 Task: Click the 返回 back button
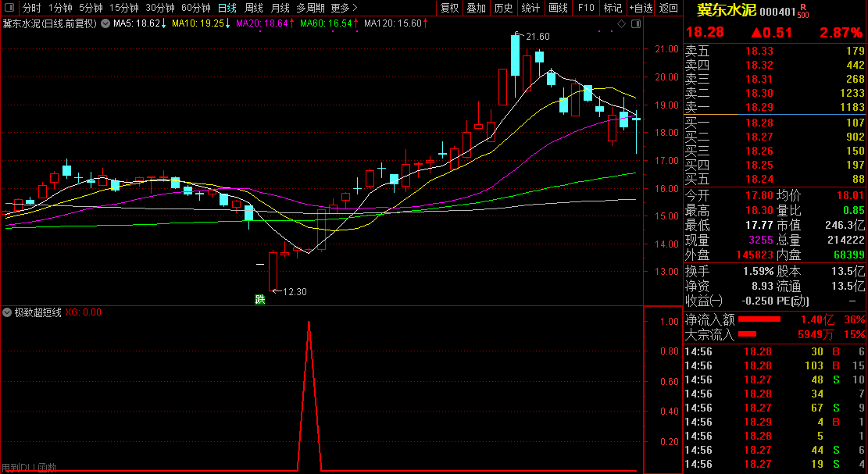pos(669,8)
